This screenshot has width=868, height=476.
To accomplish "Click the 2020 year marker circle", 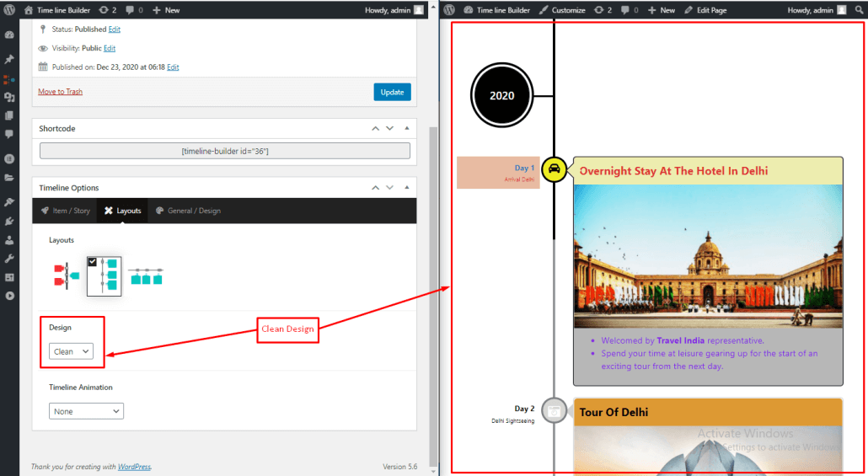I will click(x=502, y=96).
